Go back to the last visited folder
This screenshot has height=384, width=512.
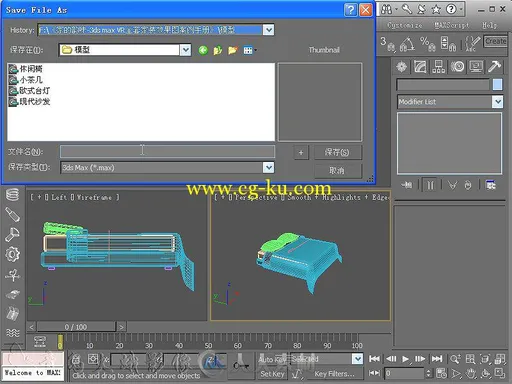coord(203,50)
